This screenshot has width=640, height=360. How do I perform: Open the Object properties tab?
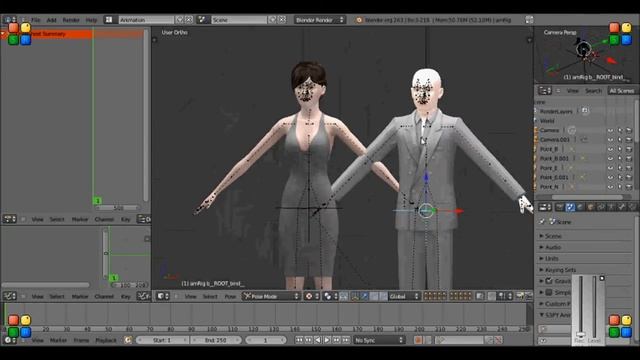[x=590, y=207]
